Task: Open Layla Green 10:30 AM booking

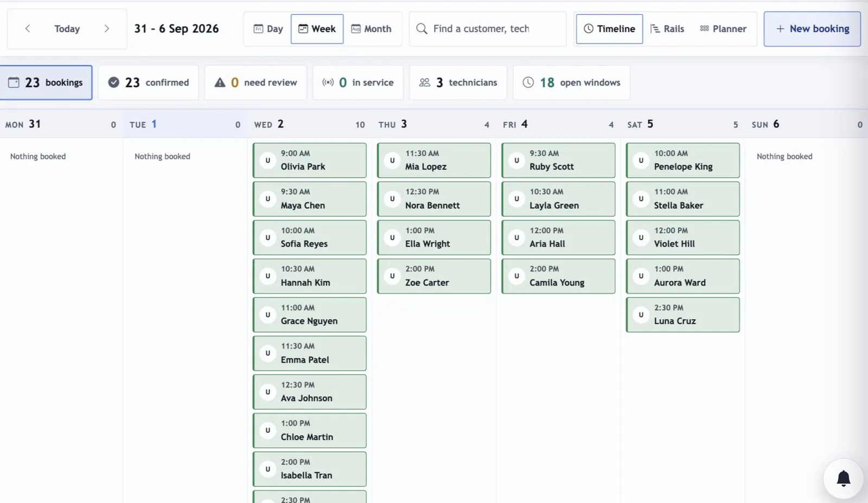Action: (x=558, y=199)
